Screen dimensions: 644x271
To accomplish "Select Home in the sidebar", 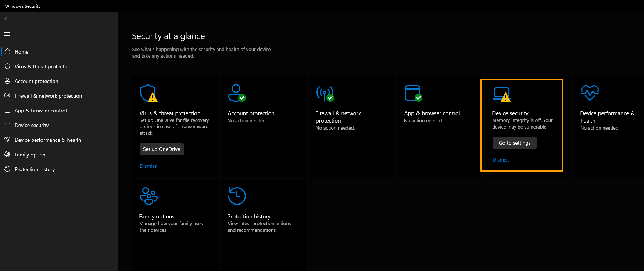I will 59,52.
